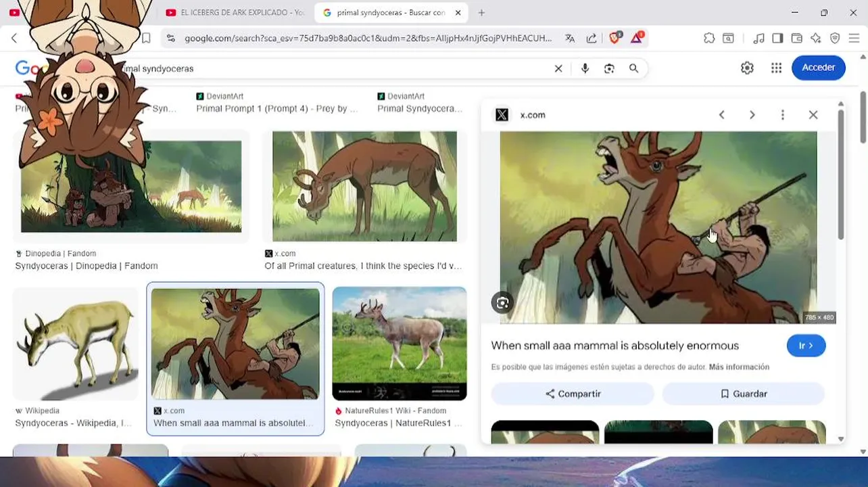The image size is (868, 487).
Task: Open the Primal Prompt 1 (Prompt 4) DeviantArt link
Action: [x=277, y=108]
